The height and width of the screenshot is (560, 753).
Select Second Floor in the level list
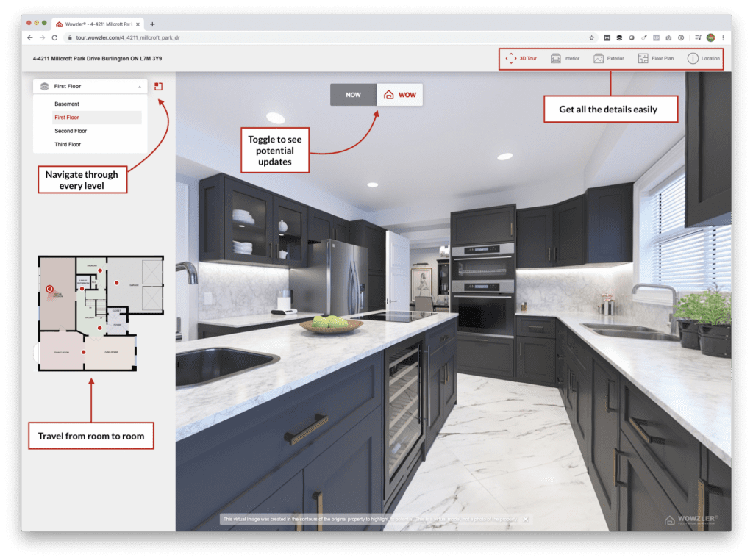click(x=71, y=131)
